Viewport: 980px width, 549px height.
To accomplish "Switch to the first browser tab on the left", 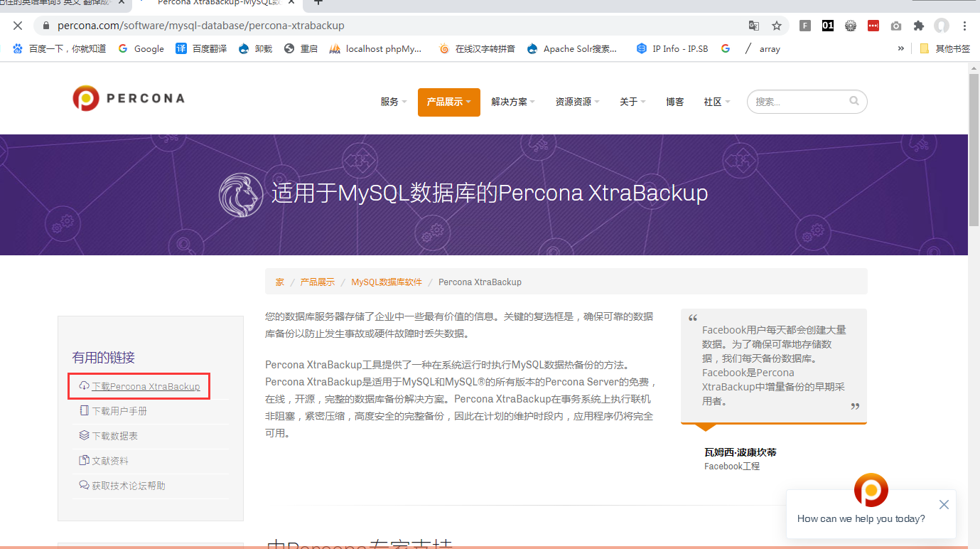I will tap(60, 2).
